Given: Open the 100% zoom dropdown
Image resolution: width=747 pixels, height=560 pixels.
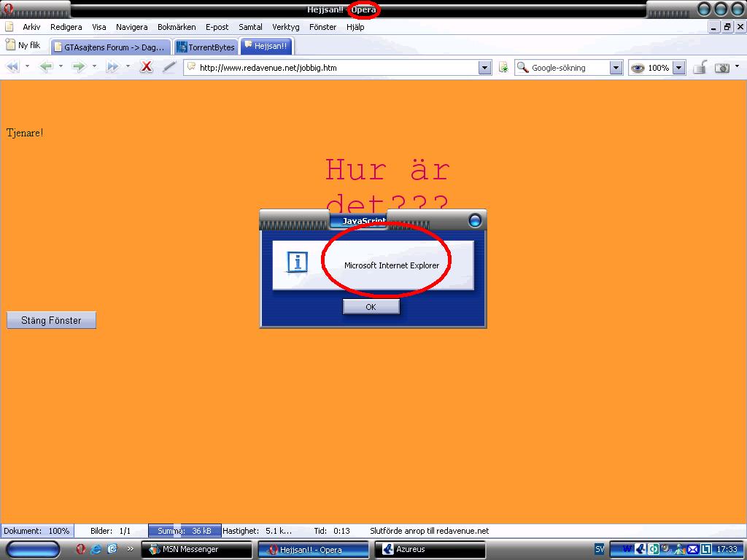Looking at the screenshot, I should pos(679,68).
